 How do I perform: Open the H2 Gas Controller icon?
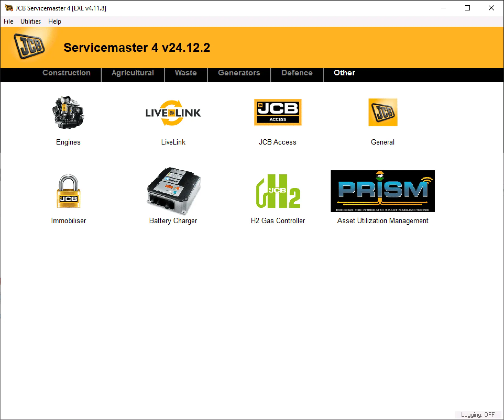tap(278, 191)
